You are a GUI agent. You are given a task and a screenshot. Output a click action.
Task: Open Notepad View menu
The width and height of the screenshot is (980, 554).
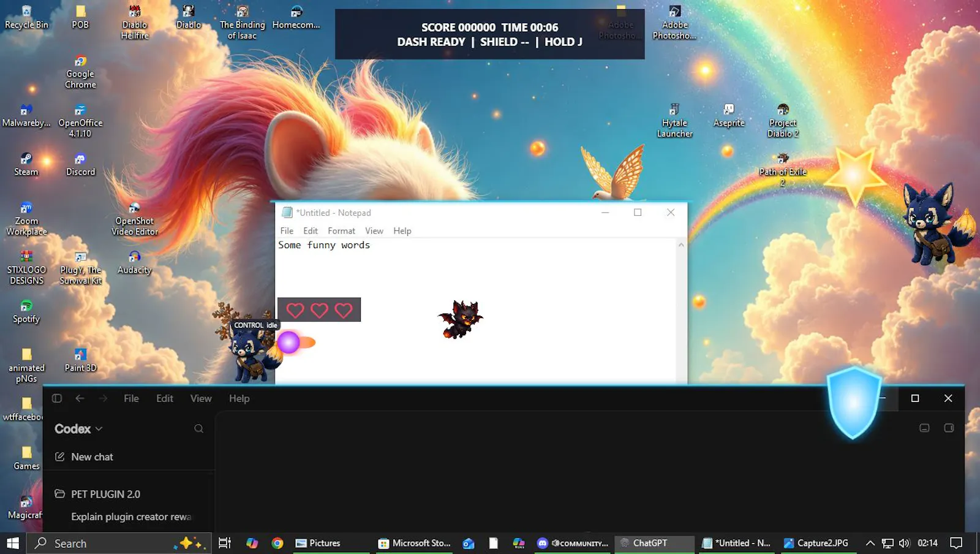coord(374,231)
